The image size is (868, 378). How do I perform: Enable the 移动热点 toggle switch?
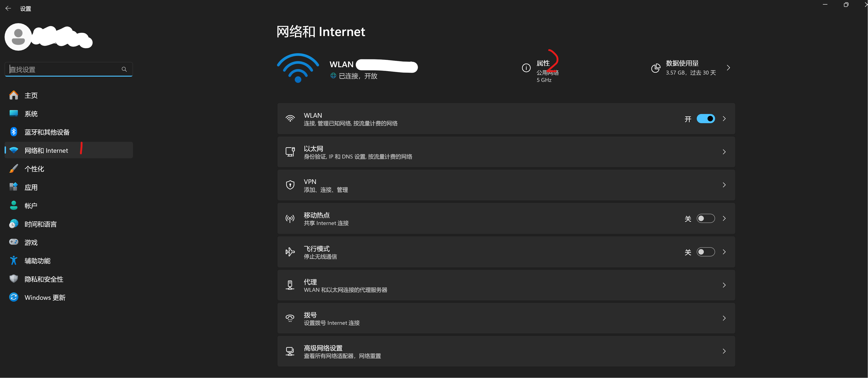(706, 219)
